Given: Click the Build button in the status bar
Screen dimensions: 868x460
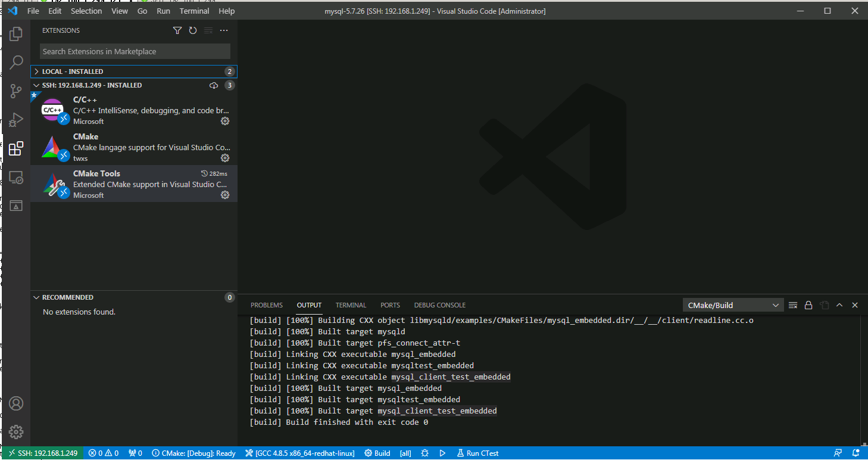Looking at the screenshot, I should click(x=377, y=453).
